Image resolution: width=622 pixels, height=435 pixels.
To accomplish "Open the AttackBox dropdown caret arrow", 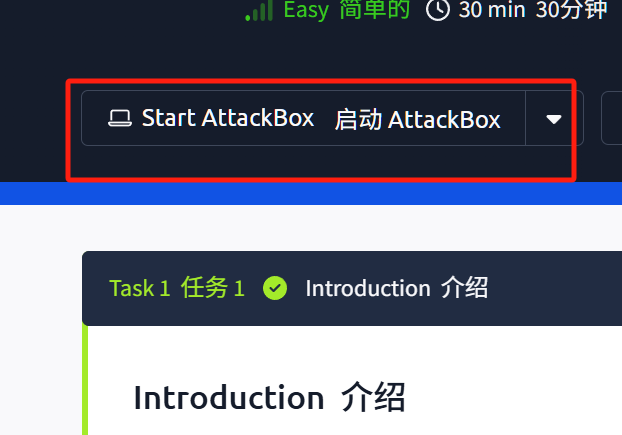I will pyautogui.click(x=554, y=119).
